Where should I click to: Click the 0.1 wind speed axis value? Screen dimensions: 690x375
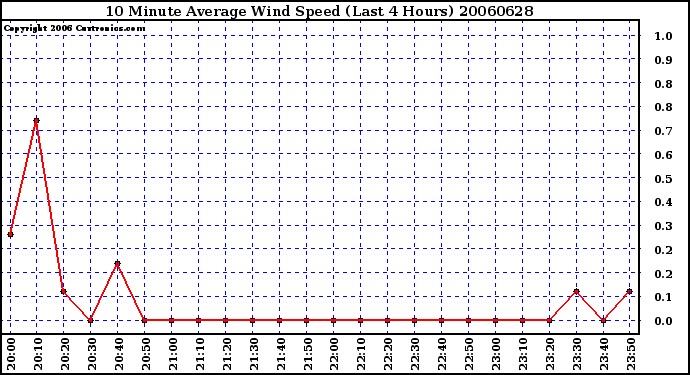coord(663,297)
